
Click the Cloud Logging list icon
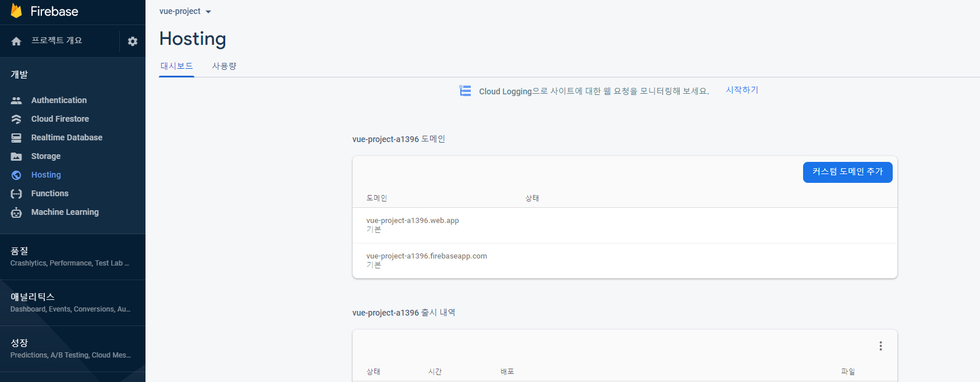click(465, 91)
